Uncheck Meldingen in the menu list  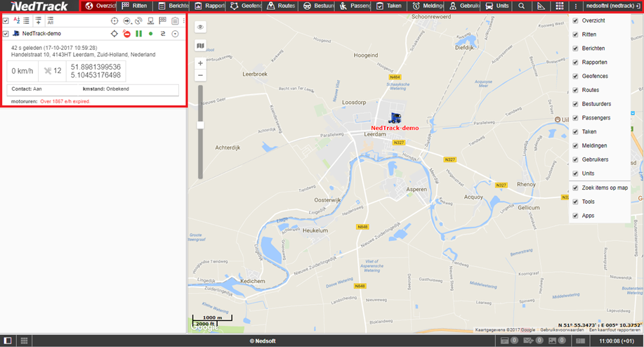(575, 146)
